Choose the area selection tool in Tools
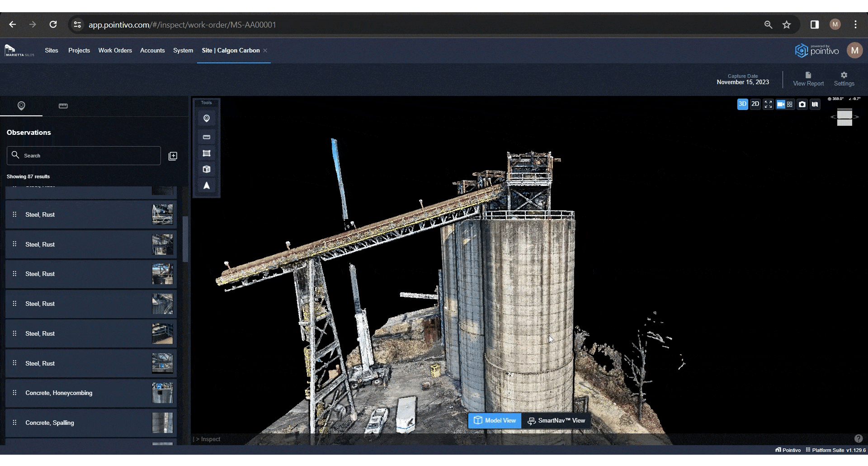Image resolution: width=868 pixels, height=466 pixels. [x=207, y=153]
